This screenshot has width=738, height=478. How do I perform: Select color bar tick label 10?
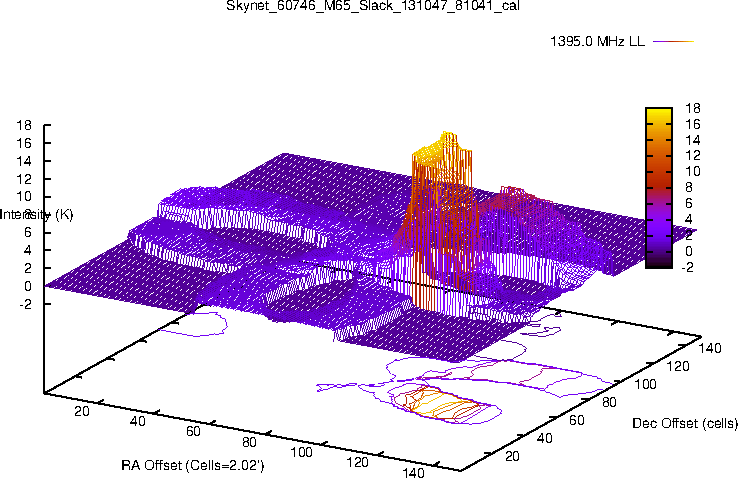pos(693,172)
